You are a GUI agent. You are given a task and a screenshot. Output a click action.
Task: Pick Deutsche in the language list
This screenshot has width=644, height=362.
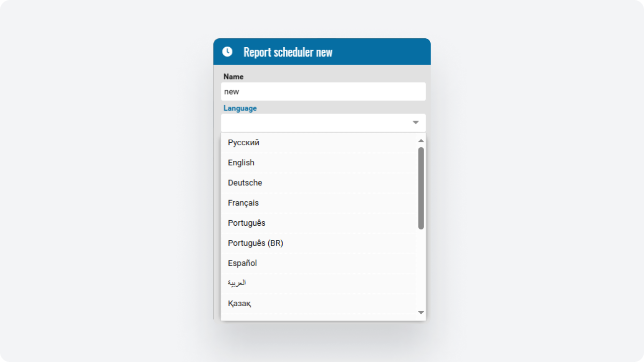245,183
